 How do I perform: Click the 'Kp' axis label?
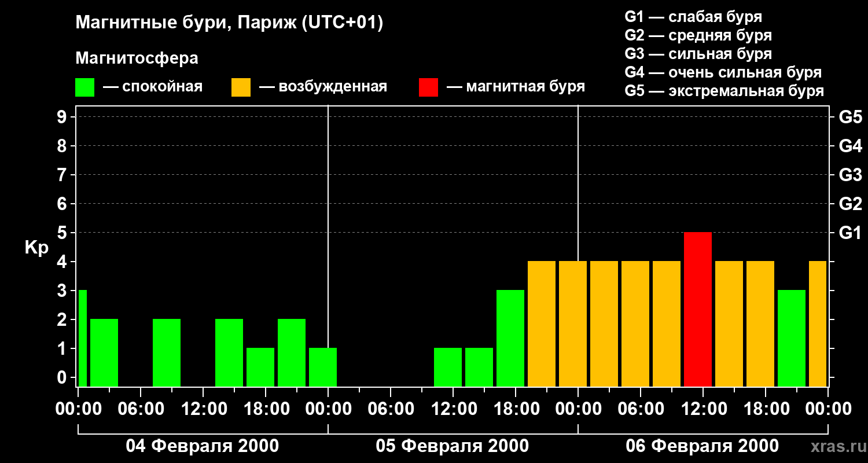[x=36, y=248]
